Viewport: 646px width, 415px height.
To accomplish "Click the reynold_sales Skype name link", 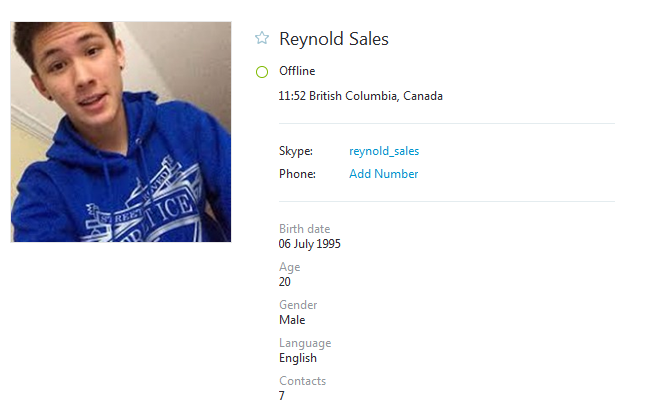I will point(384,151).
